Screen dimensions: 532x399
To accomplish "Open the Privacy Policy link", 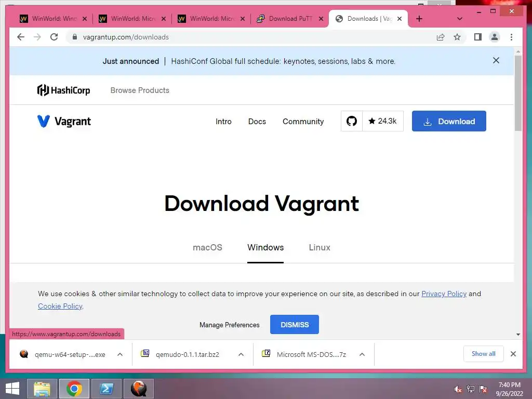I will (x=444, y=294).
